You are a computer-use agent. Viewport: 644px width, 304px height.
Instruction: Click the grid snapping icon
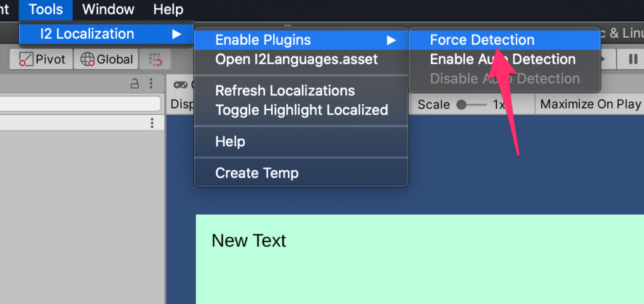155,60
